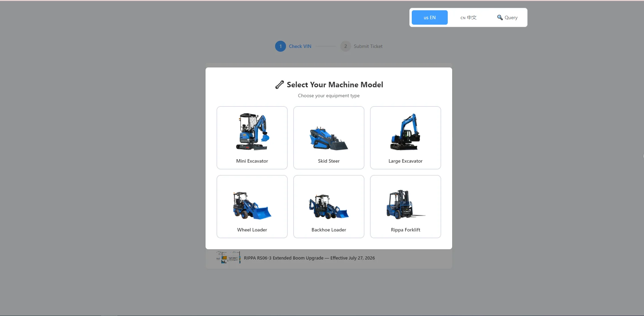Click the Select Your Machine Model heading
This screenshot has width=644, height=316.
[335, 85]
